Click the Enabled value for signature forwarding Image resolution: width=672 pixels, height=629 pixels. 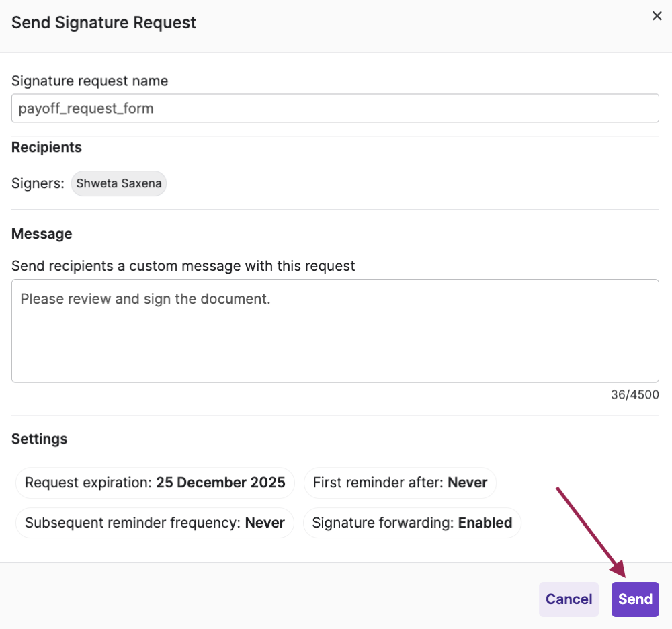coord(485,523)
